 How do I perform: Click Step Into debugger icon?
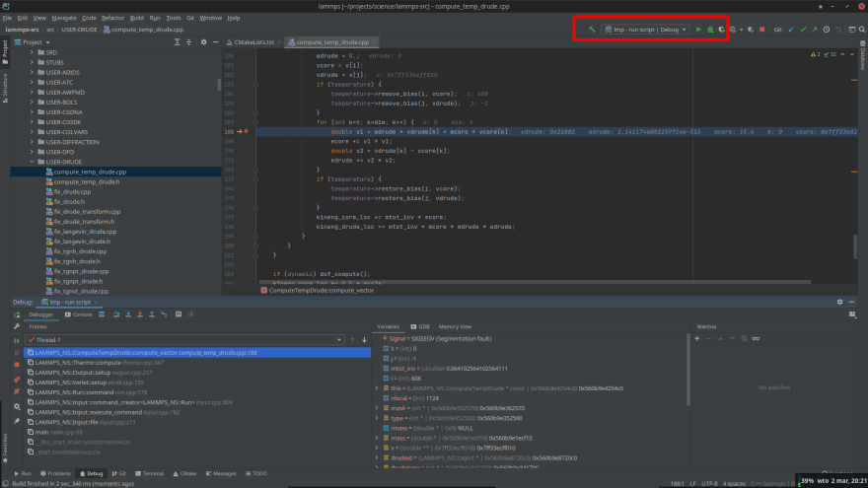coord(128,314)
